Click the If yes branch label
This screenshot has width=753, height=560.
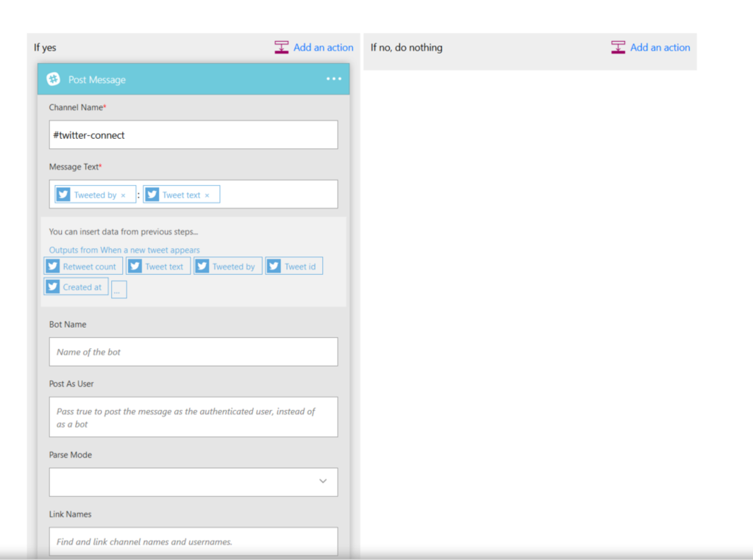pos(45,48)
